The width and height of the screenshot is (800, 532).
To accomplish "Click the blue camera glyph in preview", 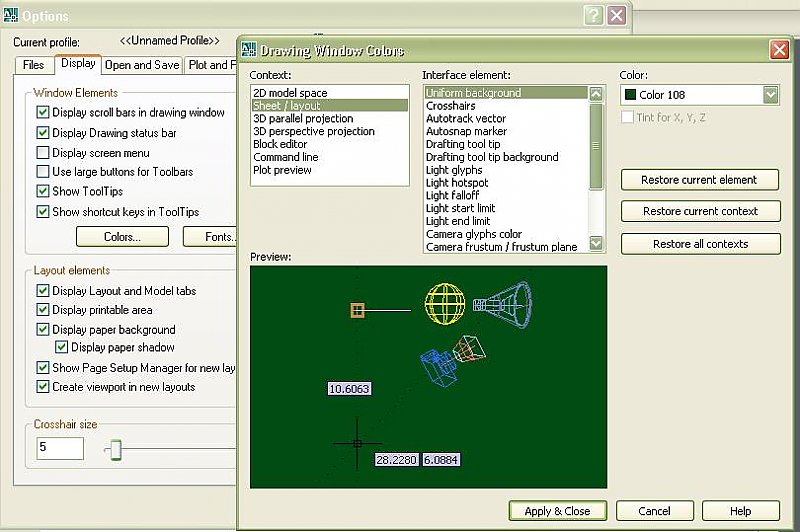I will (x=437, y=367).
